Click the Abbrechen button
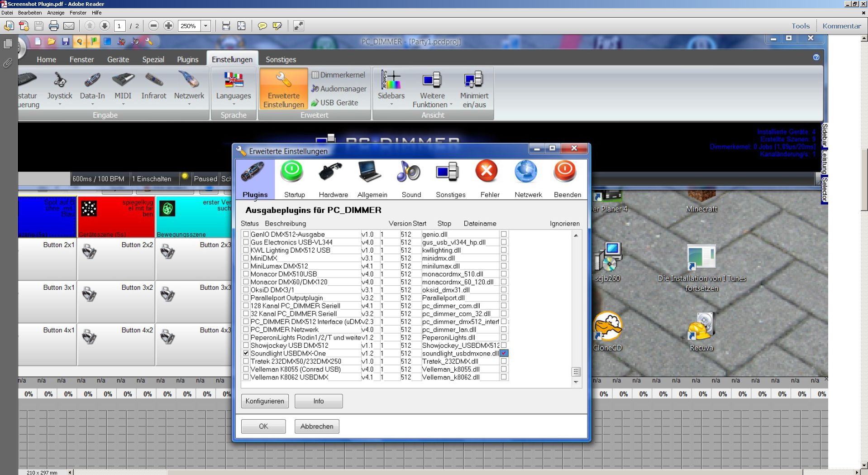The height and width of the screenshot is (475, 868). coord(317,426)
